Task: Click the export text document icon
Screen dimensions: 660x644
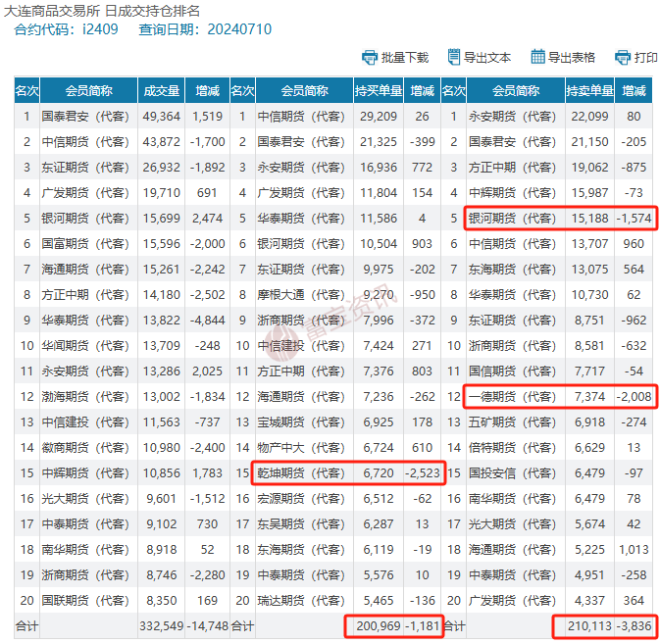Action: [454, 57]
